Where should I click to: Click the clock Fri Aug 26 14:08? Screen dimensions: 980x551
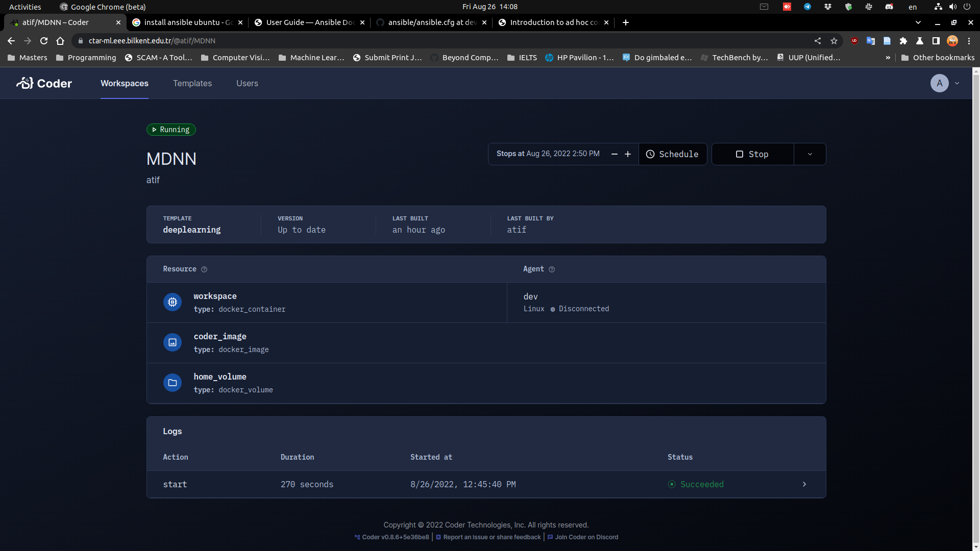coord(490,7)
